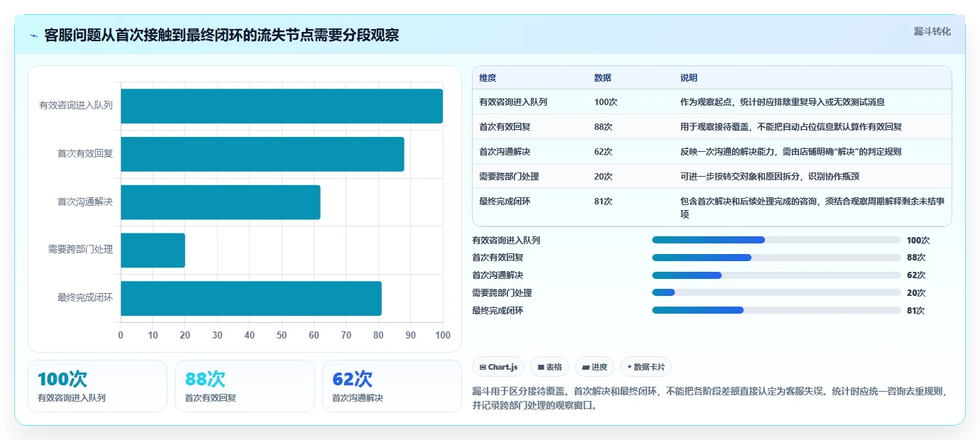Image resolution: width=980 pixels, height=440 pixels.
Task: Click the 需要跨部门处理 chart axis label
Action: pyautogui.click(x=80, y=250)
